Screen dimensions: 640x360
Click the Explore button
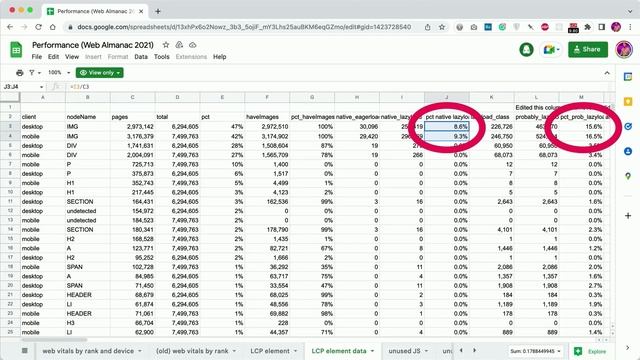coord(591,351)
